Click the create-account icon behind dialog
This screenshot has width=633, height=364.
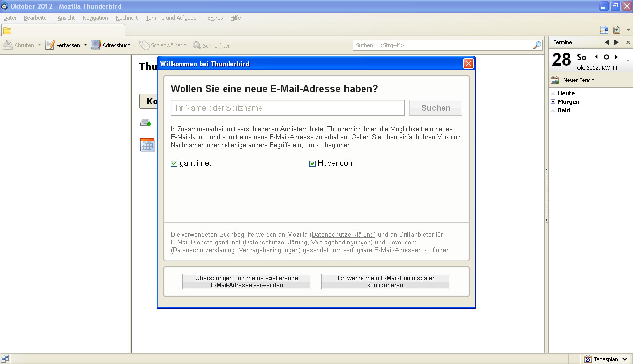(x=146, y=123)
